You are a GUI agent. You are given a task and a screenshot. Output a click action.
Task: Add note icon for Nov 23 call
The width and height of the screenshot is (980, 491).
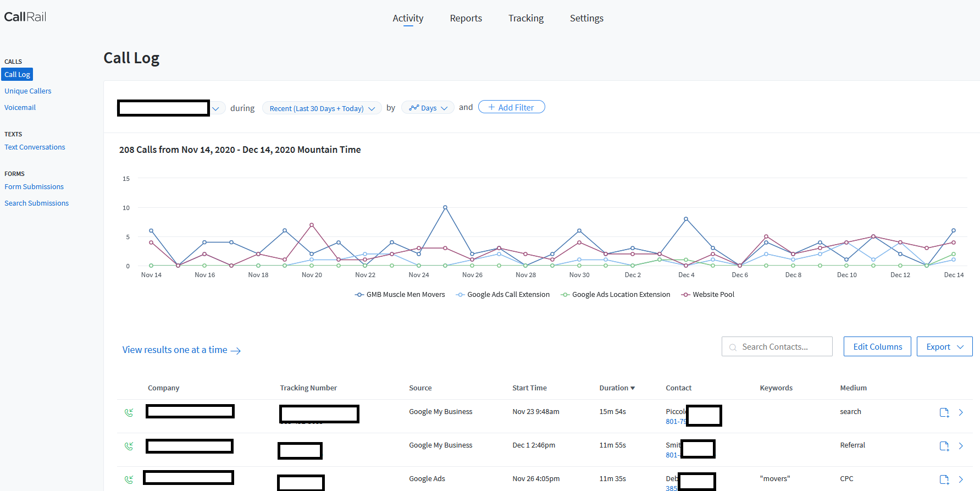944,412
